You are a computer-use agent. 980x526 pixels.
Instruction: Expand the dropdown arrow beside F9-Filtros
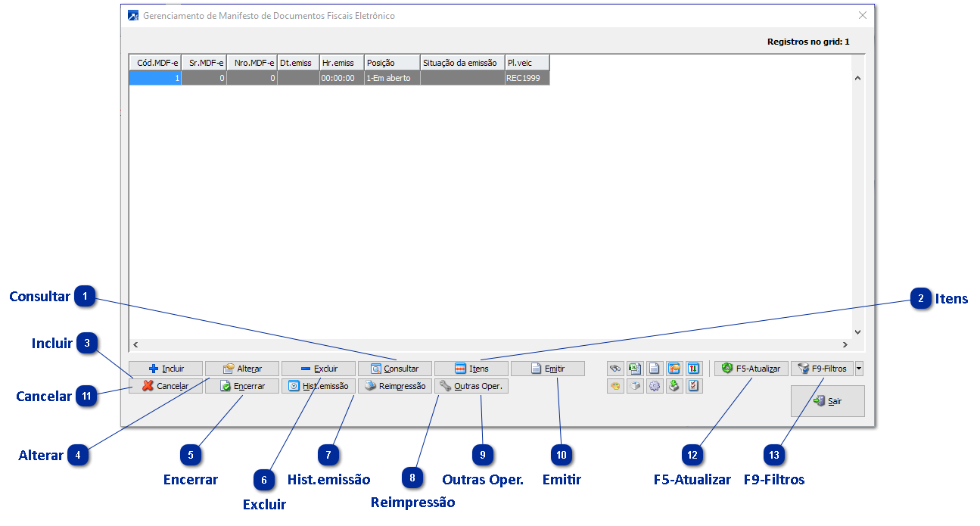coord(859,369)
